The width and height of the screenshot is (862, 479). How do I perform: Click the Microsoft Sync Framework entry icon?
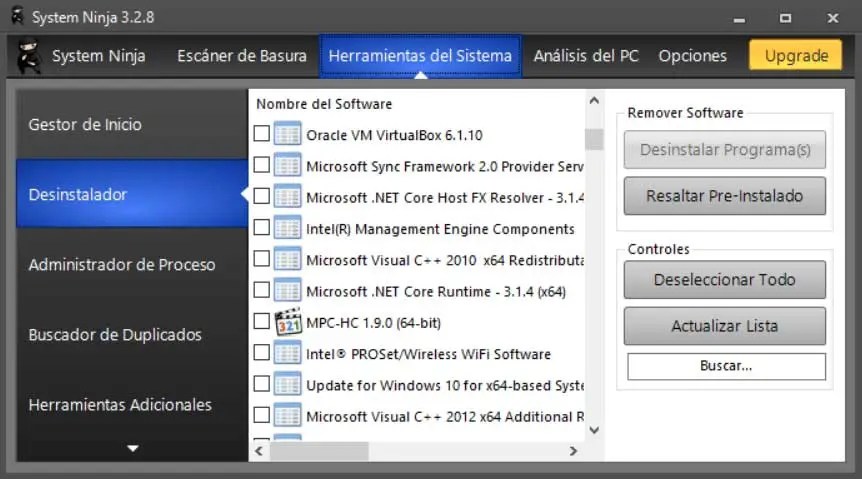pyautogui.click(x=288, y=165)
